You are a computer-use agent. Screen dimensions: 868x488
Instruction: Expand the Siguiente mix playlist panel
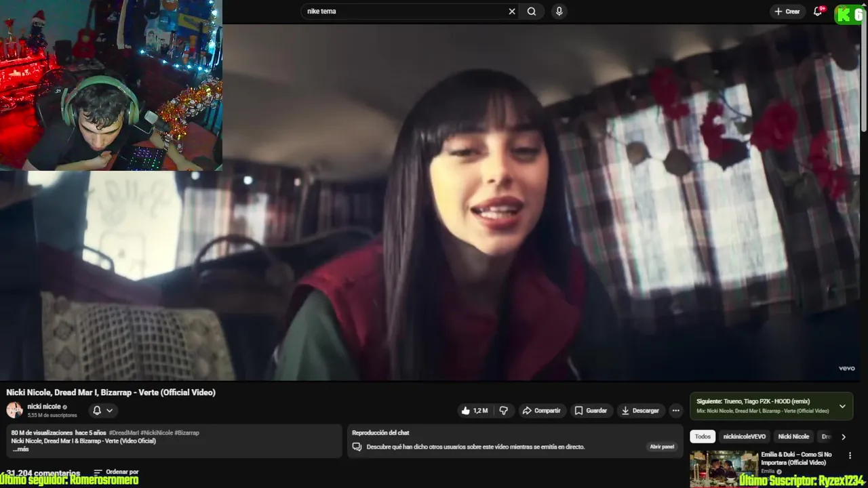[x=842, y=406]
